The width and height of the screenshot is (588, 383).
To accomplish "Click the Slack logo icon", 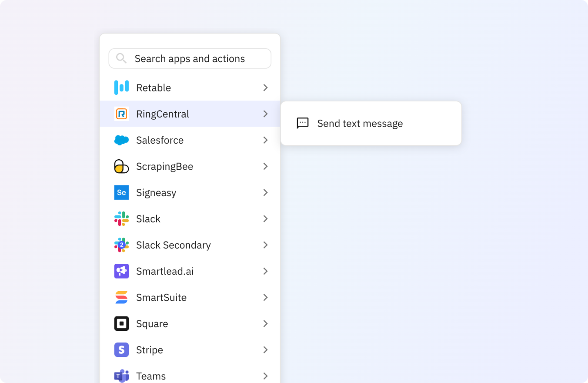I will pyautogui.click(x=121, y=218).
